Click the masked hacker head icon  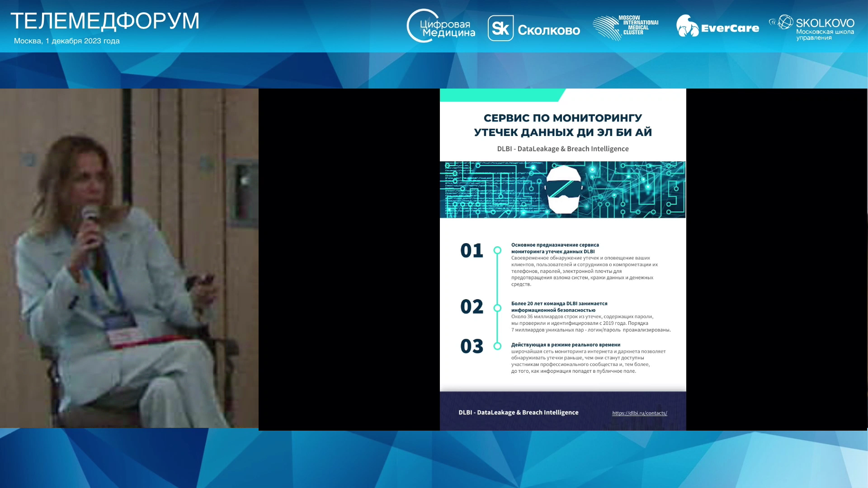(x=562, y=189)
